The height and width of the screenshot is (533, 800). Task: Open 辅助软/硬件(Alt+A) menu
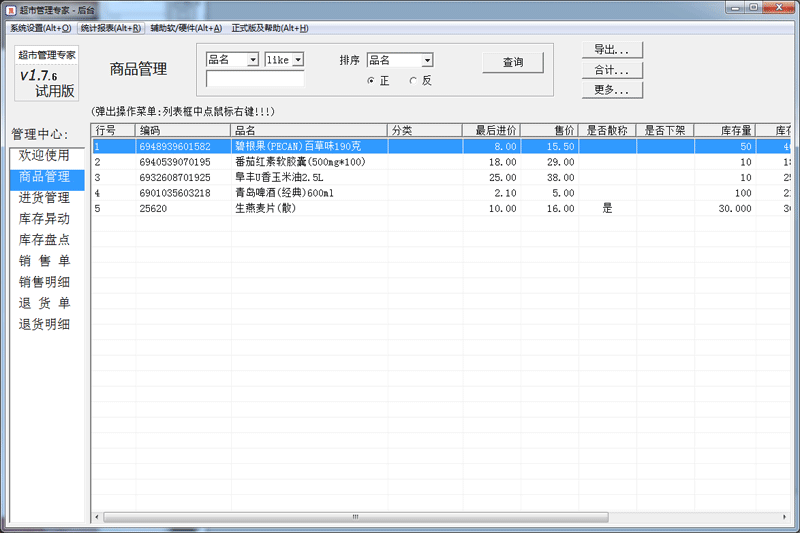[186, 28]
